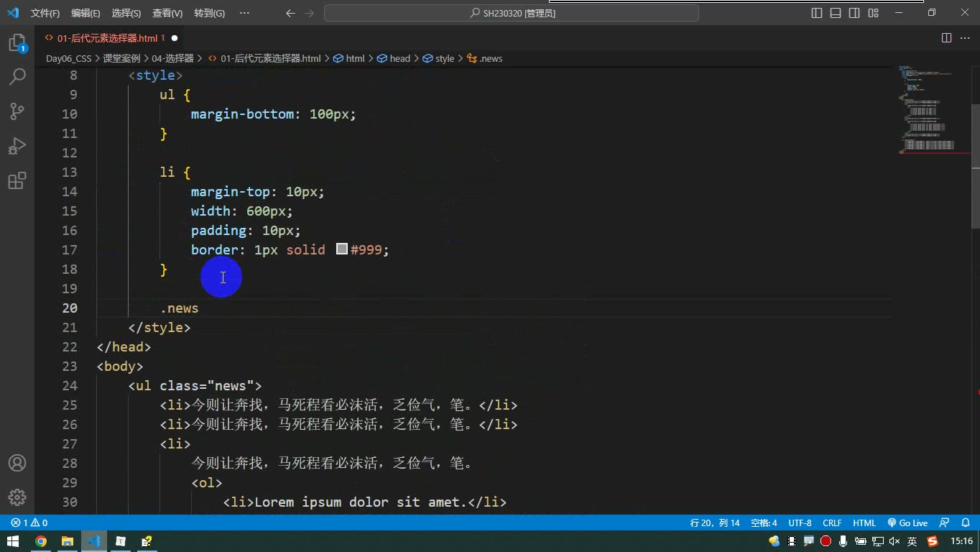Open the 编辑(E) menu
The height and width of the screenshot is (552, 980).
pos(86,13)
